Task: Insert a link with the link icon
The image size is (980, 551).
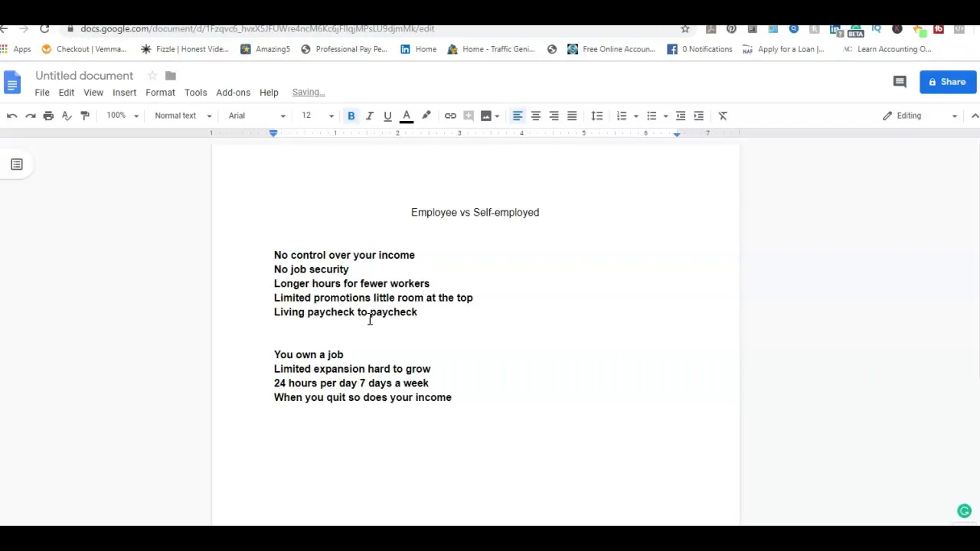Action: click(x=450, y=116)
